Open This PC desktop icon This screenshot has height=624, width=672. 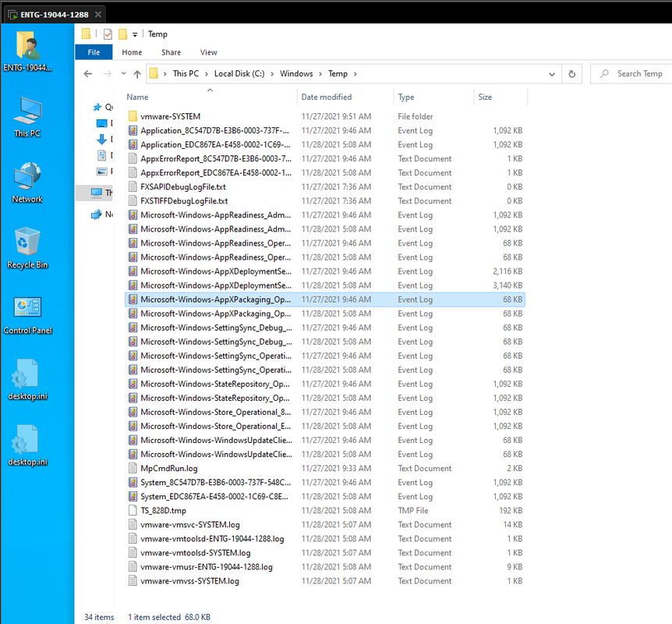click(x=27, y=117)
